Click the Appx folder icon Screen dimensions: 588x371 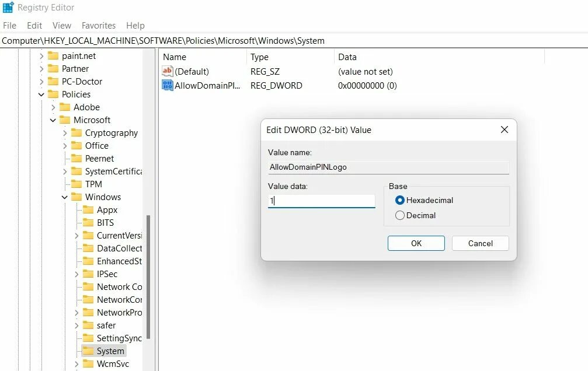[88, 210]
